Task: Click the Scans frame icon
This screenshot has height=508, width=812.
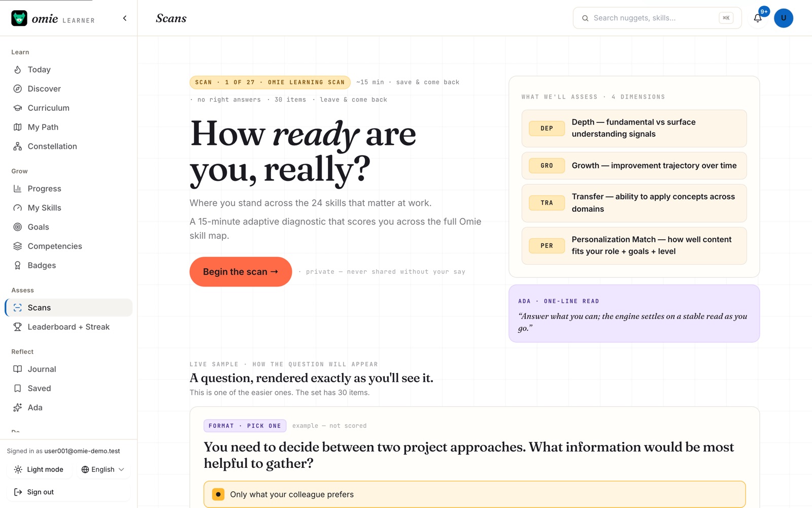Action: 18,308
